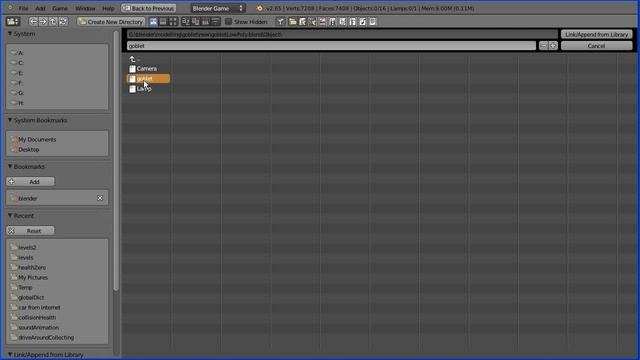This screenshot has width=640, height=360.
Task: Sort files alphabetically
Action: coord(186,22)
